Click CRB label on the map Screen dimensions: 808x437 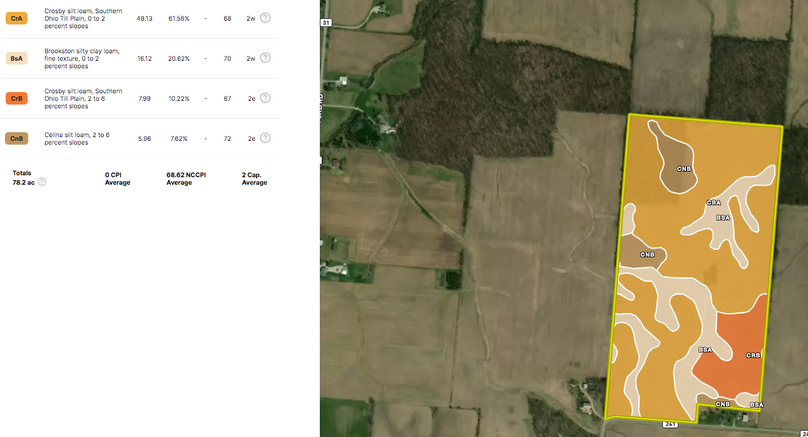click(x=753, y=355)
